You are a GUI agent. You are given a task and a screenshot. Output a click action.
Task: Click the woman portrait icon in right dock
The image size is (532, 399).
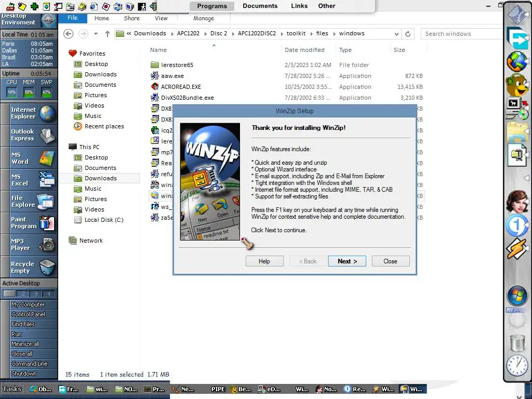516,202
